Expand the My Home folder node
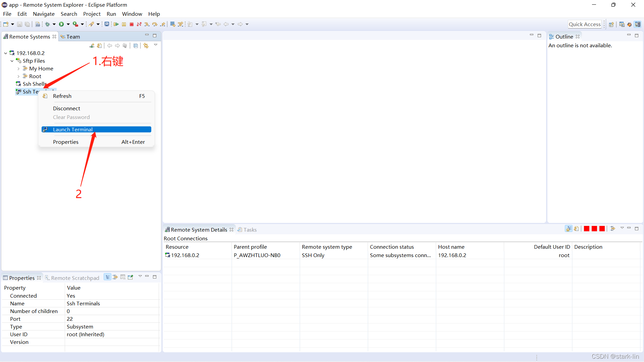644x362 pixels. coord(18,68)
